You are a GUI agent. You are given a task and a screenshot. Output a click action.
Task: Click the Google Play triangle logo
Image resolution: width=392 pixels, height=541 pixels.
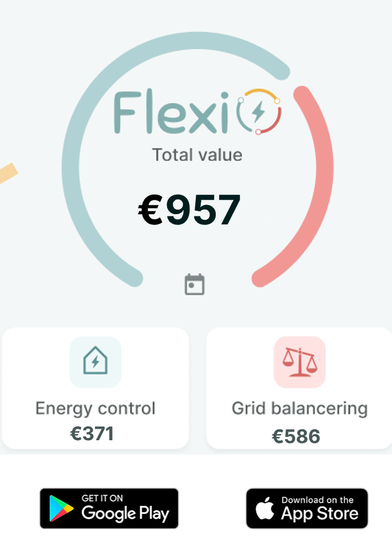(x=61, y=508)
